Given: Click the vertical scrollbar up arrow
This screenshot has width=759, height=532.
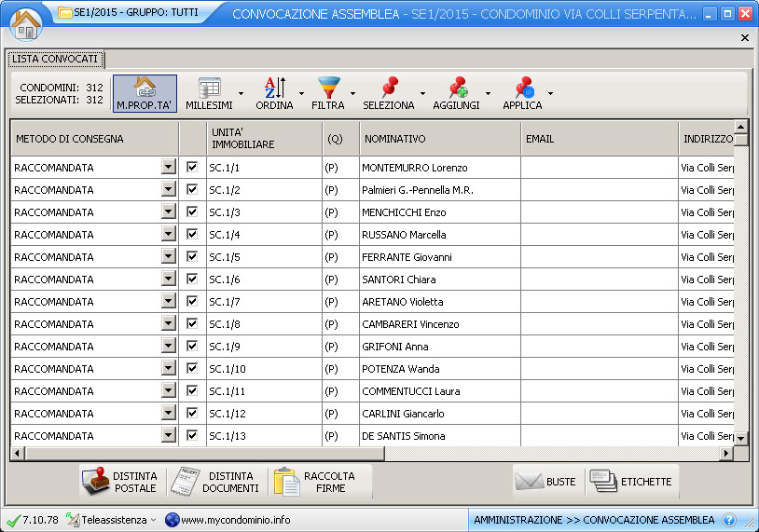Looking at the screenshot, I should (x=741, y=127).
